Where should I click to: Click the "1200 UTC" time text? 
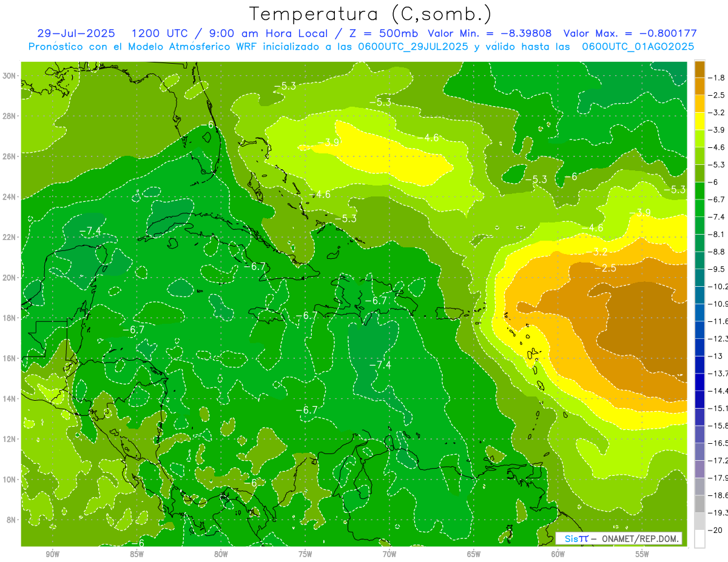coord(160,33)
